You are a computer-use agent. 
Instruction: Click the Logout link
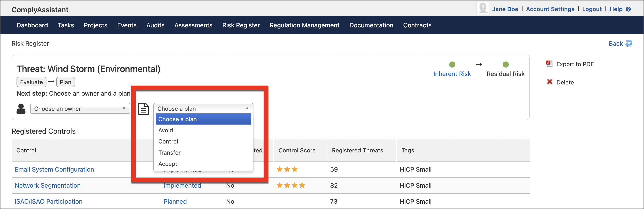click(592, 9)
